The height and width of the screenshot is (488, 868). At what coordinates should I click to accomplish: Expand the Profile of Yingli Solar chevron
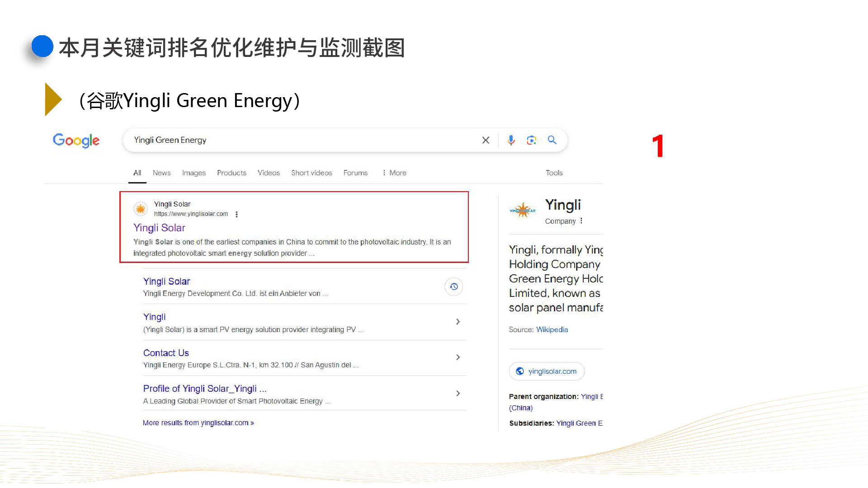[x=458, y=394]
